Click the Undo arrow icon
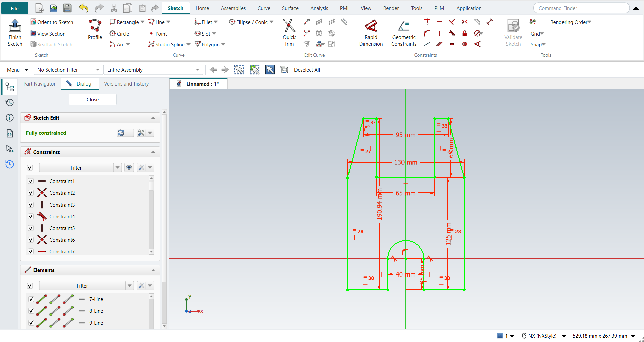The height and width of the screenshot is (342, 644). click(84, 8)
